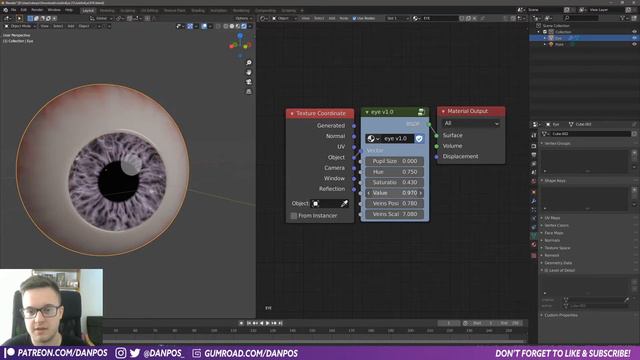Open the node editor Node menu
The width and height of the screenshot is (640, 360).
tap(344, 18)
